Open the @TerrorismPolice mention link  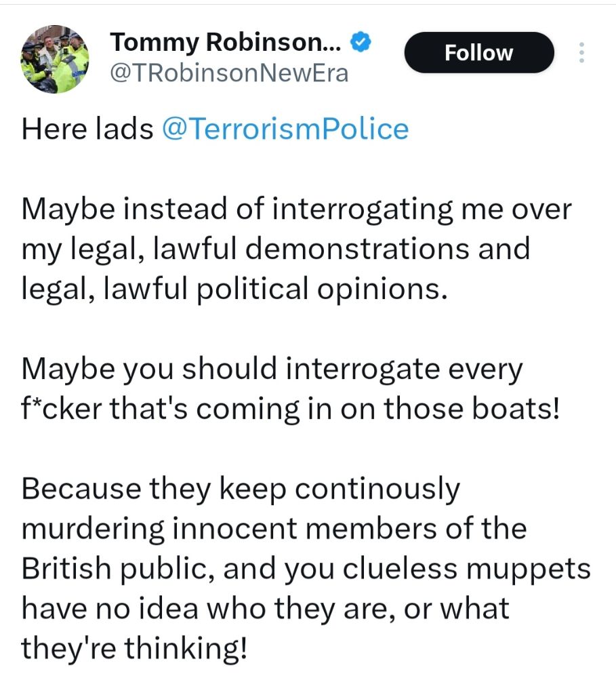point(285,129)
